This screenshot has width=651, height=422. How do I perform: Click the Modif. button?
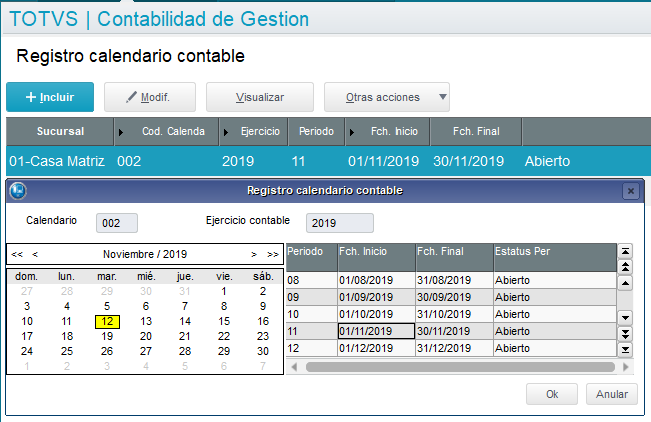(x=150, y=97)
